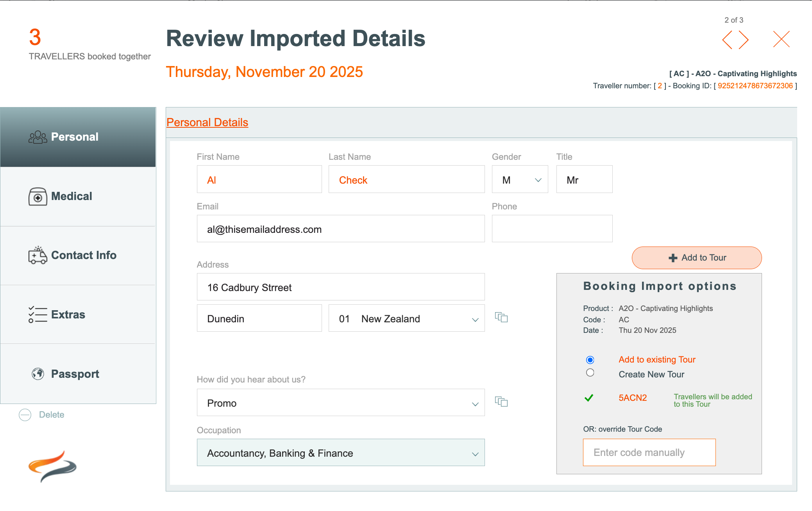Click the Medical kit icon
This screenshot has height=511, width=812.
tap(38, 197)
